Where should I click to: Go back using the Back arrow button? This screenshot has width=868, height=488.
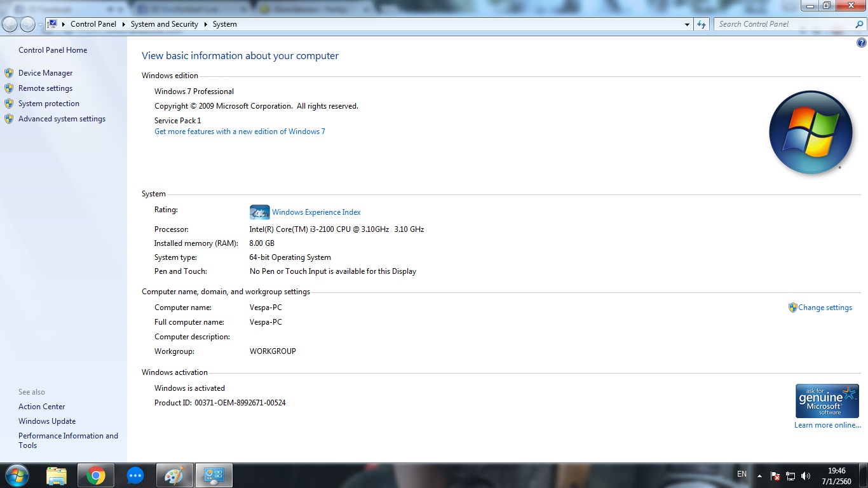point(10,24)
